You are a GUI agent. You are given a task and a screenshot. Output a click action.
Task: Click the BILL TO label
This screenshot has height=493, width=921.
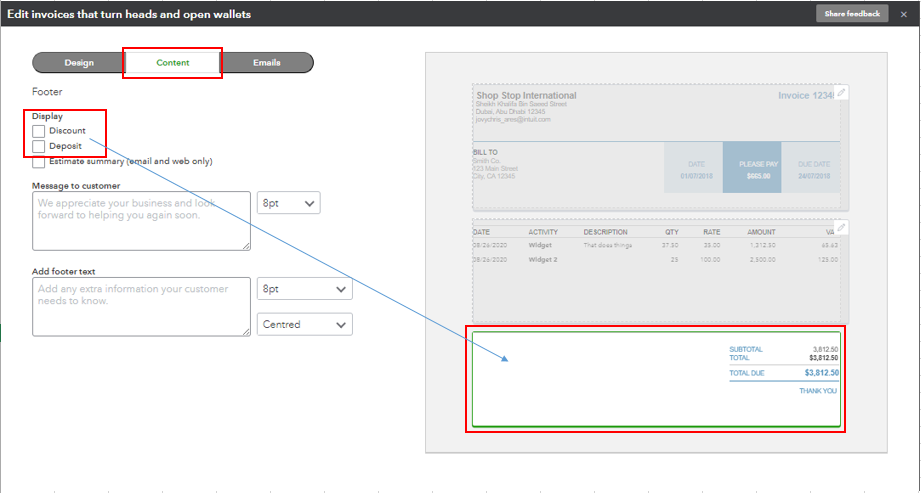tap(485, 152)
